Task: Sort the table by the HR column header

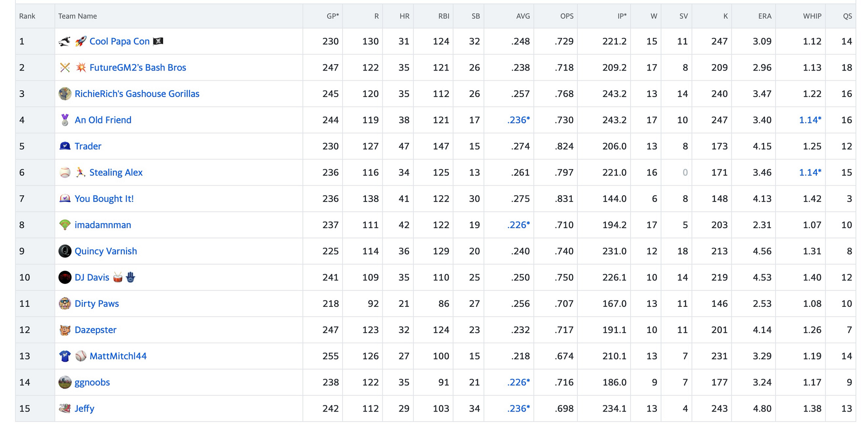Action: (x=404, y=16)
